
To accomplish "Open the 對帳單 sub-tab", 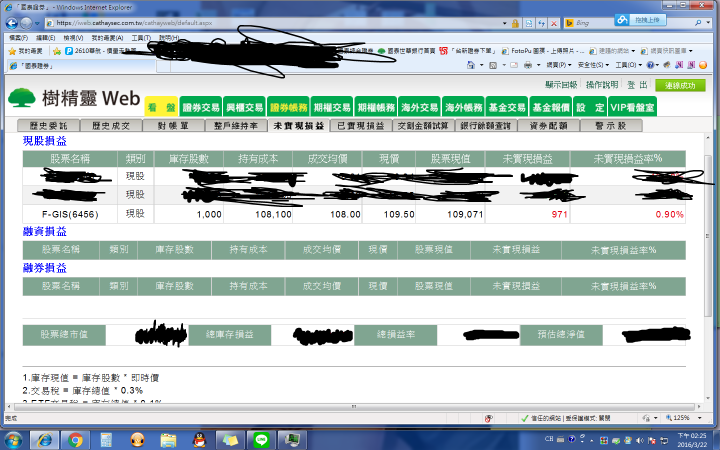I will [173, 125].
